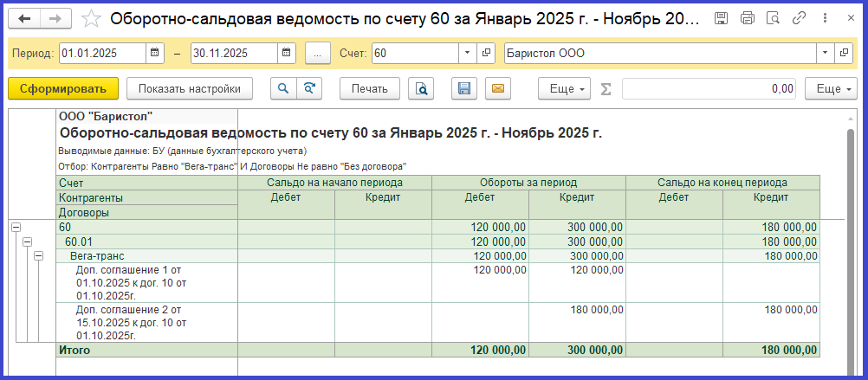Copy link using the chain icon
Viewport: 868px width, 380px height.
point(799,18)
